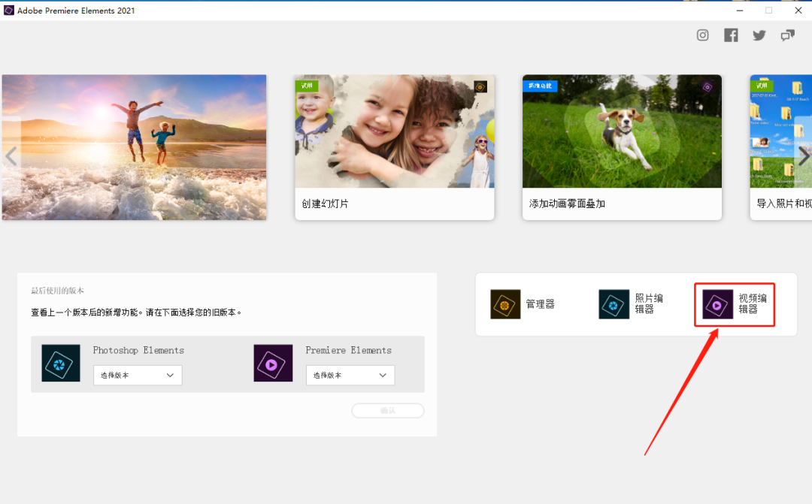Click the blue badge on dog card
The height and width of the screenshot is (504, 812).
pos(540,86)
